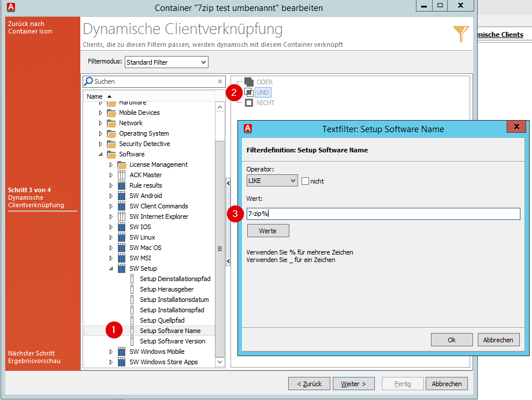The image size is (532, 400).
Task: Click the ACK Master table icon
Action: pos(121,175)
